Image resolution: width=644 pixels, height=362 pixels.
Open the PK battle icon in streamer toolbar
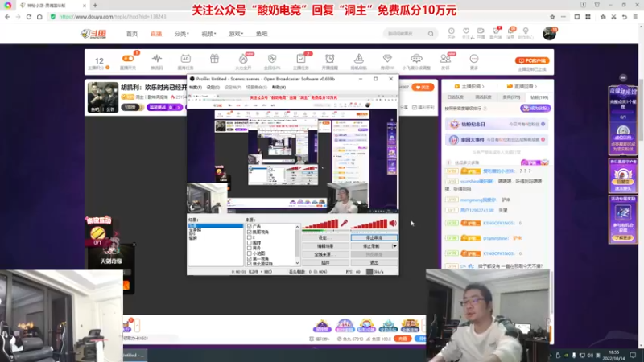click(272, 58)
